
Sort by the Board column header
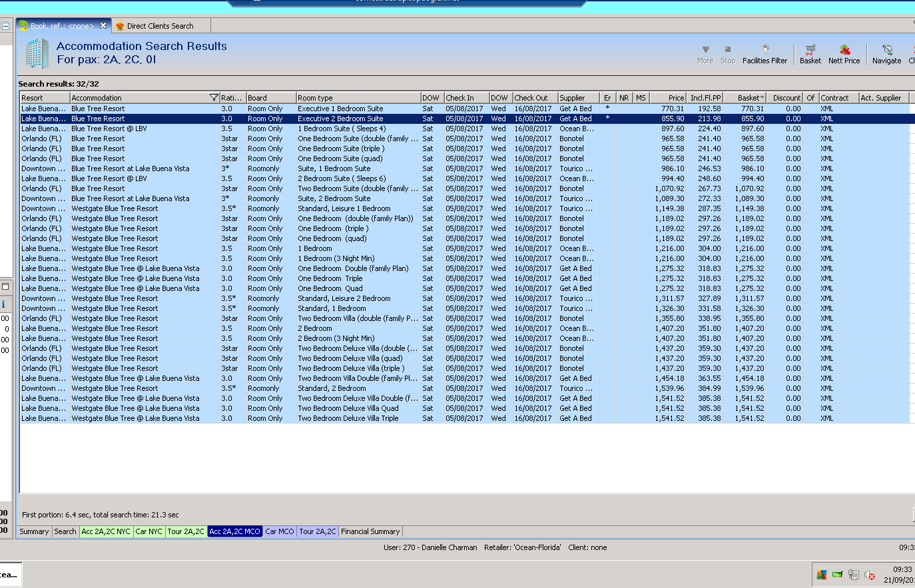pos(271,98)
